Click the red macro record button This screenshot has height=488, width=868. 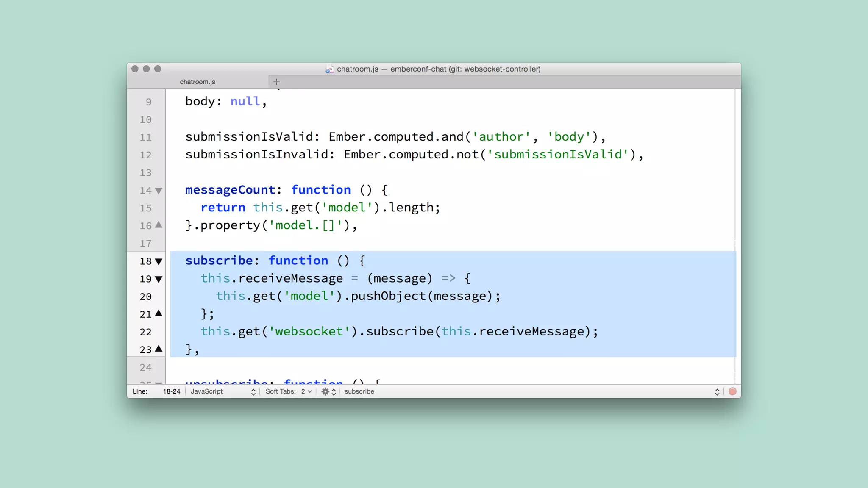[x=732, y=391]
